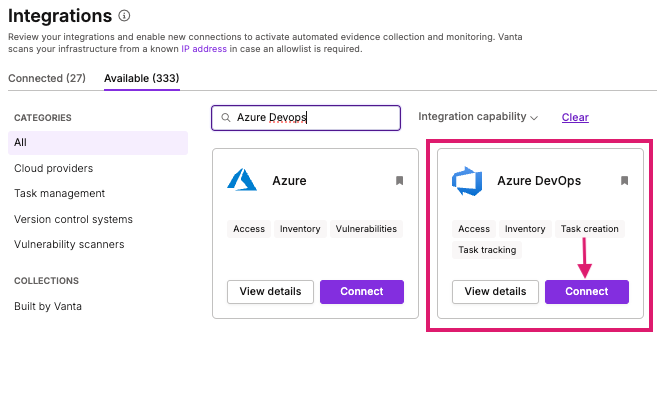Image resolution: width=657 pixels, height=394 pixels.
Task: Bookmark the Azure integration card
Action: (x=399, y=181)
